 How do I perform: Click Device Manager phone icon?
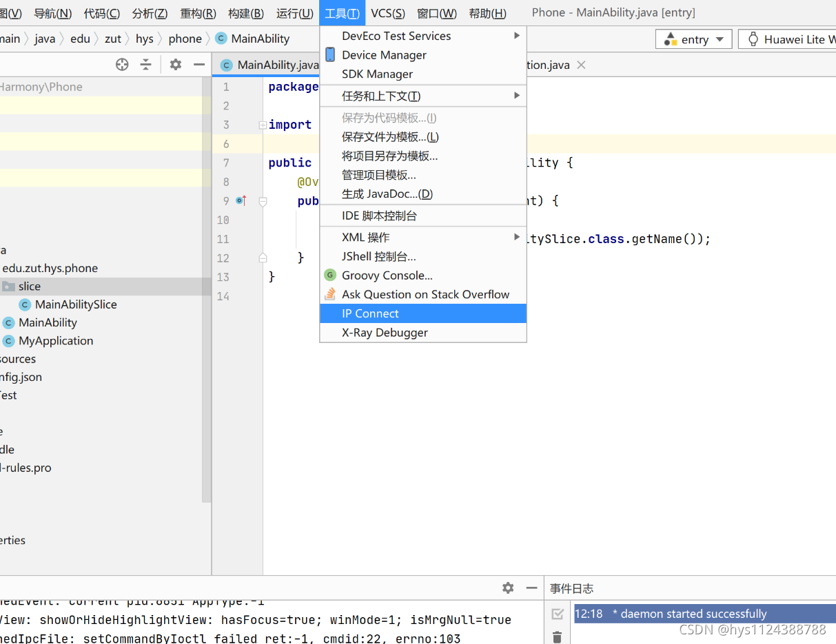coord(330,54)
